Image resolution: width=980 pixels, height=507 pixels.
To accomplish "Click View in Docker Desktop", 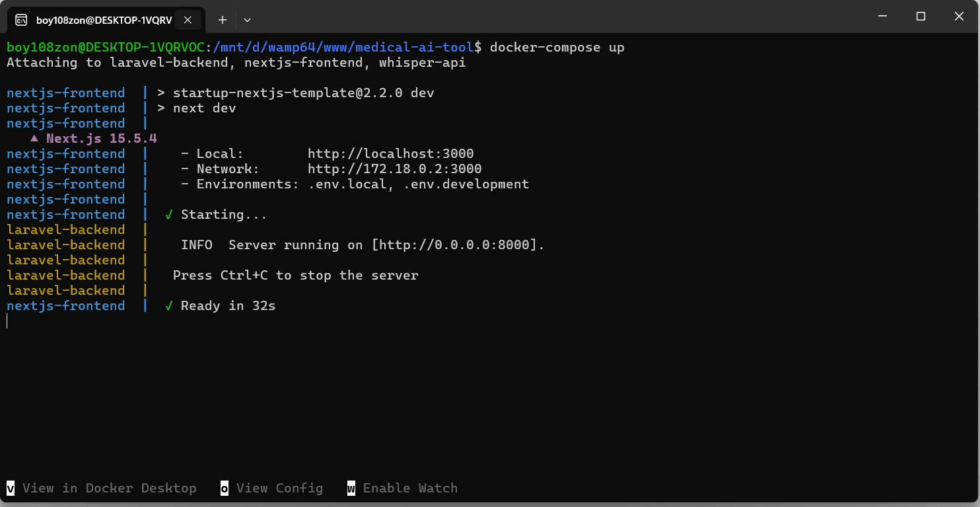I will (109, 488).
